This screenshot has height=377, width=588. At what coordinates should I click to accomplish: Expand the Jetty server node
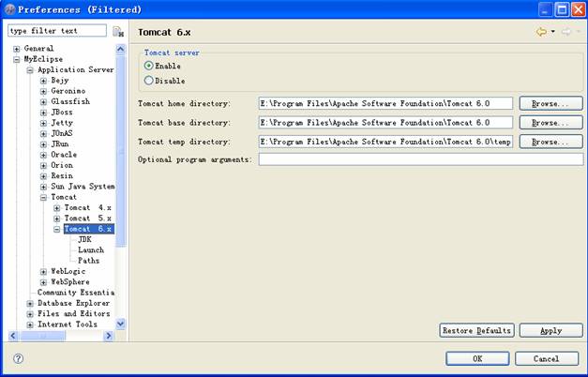(43, 123)
